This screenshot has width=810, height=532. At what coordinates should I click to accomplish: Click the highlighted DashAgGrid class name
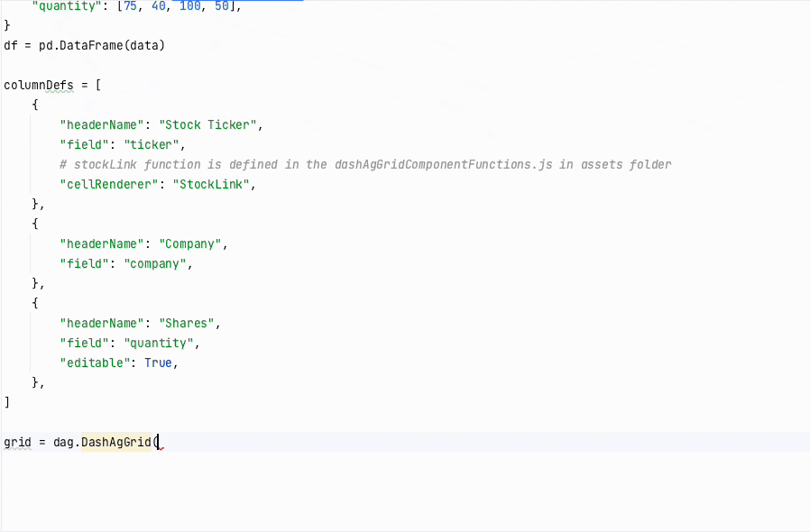(116, 443)
